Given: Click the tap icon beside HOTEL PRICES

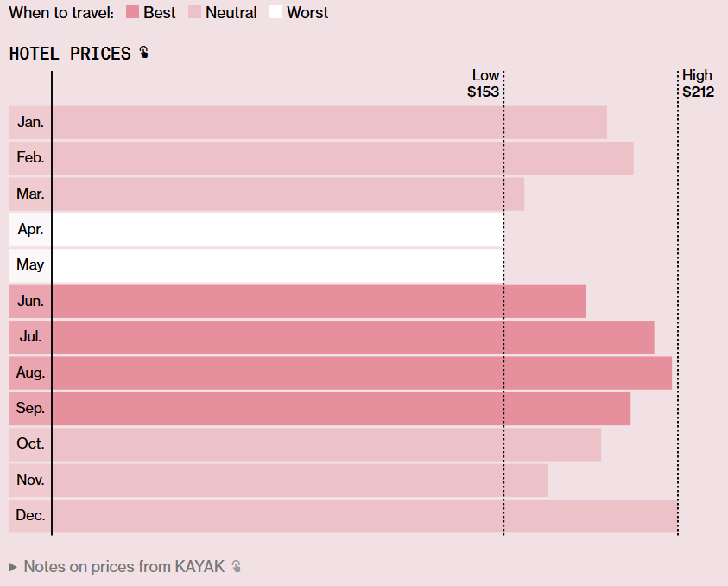Looking at the screenshot, I should [x=143, y=53].
